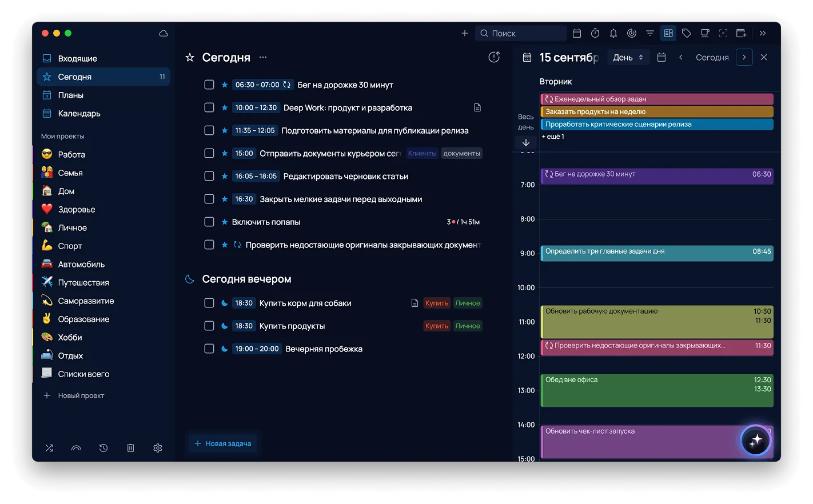This screenshot has height=504, width=813.
Task: Open the 'Работа' project
Action: pos(103,154)
